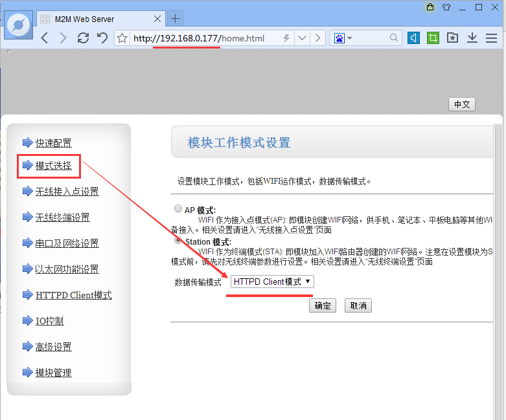This screenshot has height=420, width=506.
Task: Expand the address bar history dropdown
Action: 302,38
